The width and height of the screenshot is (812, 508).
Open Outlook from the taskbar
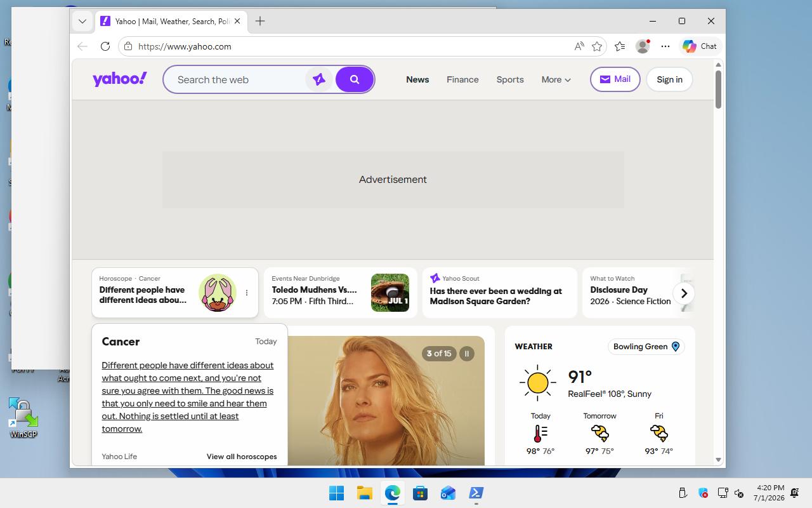coord(448,493)
